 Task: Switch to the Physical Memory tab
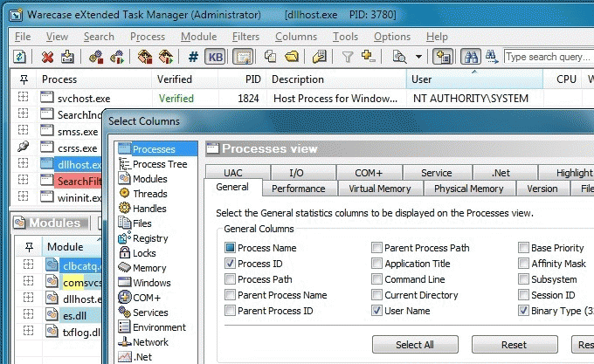pos(468,189)
